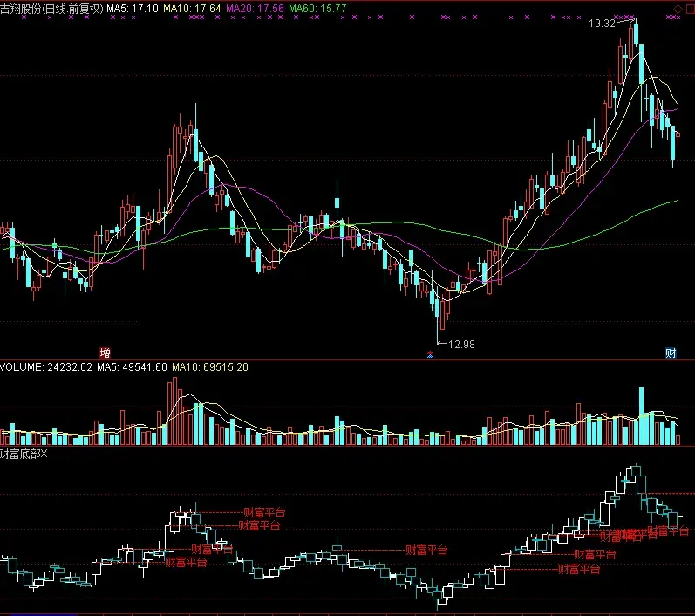Click the double up-arrow signal marker
The image size is (695, 616).
[x=430, y=354]
